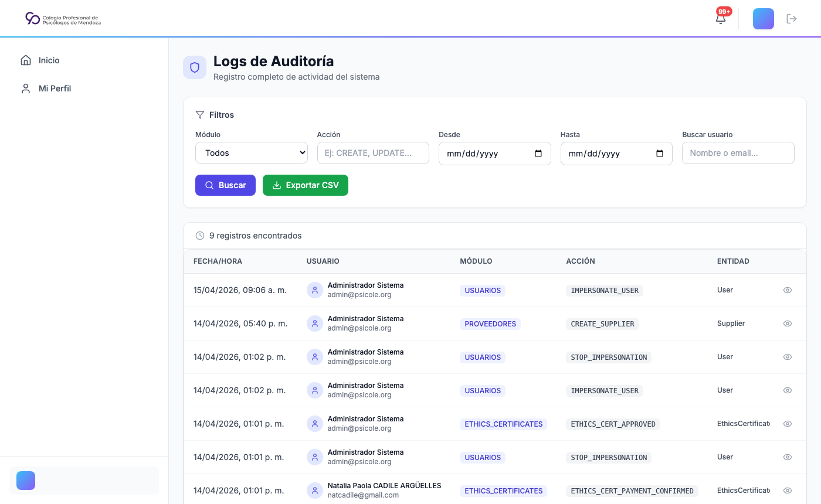Click the ETHICS_CERT_APPROVED action tag
This screenshot has width=821, height=504.
coord(613,424)
